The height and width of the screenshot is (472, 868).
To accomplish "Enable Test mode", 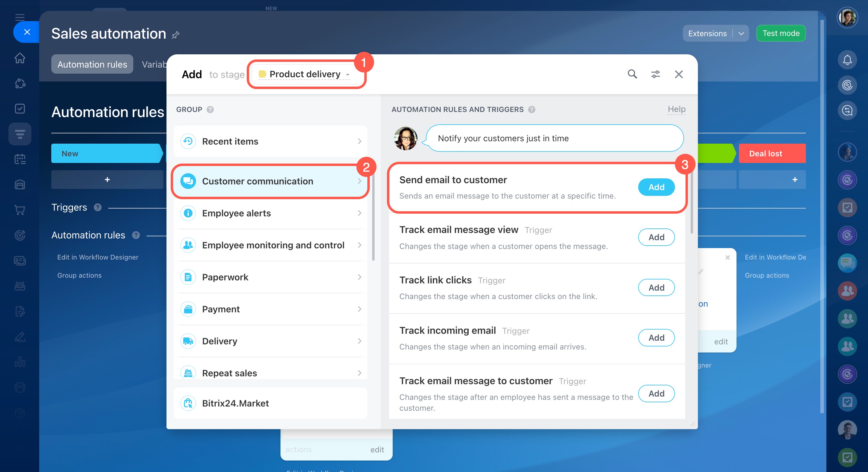I will click(x=781, y=33).
